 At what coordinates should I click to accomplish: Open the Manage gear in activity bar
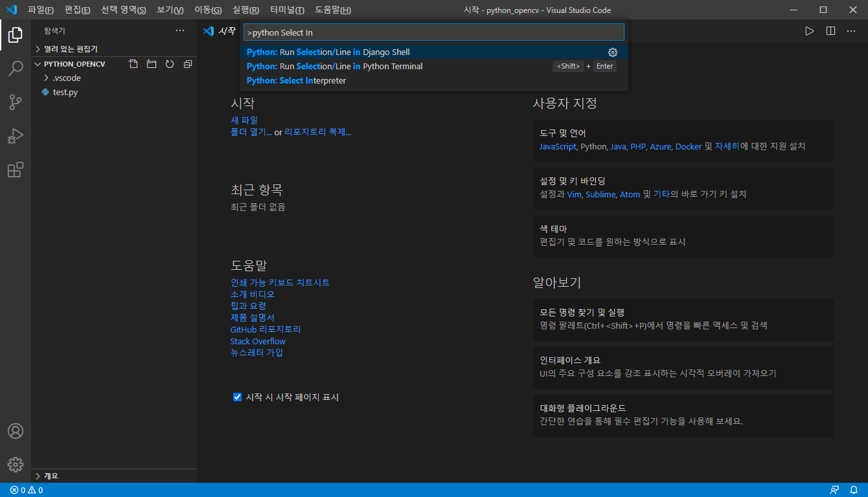[16, 465]
